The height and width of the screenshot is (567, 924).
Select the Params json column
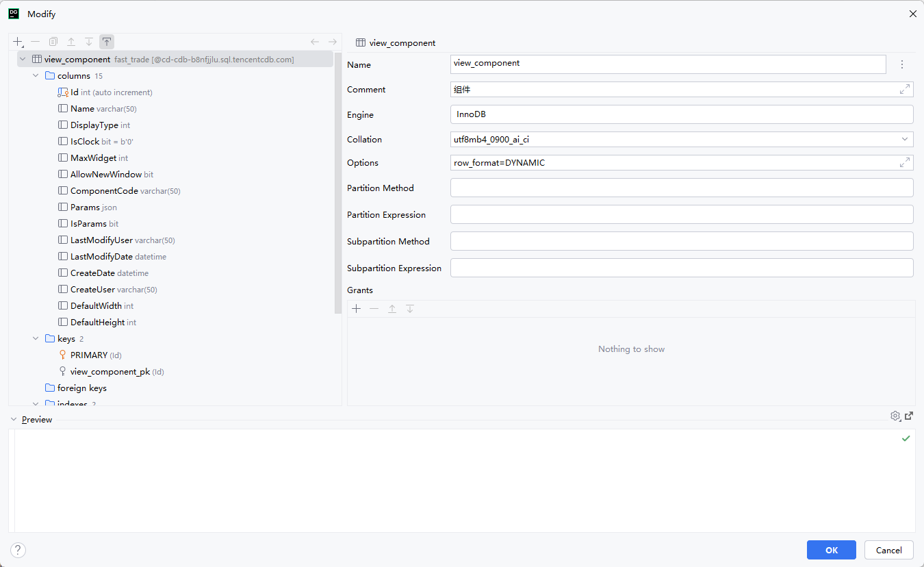pyautogui.click(x=87, y=207)
